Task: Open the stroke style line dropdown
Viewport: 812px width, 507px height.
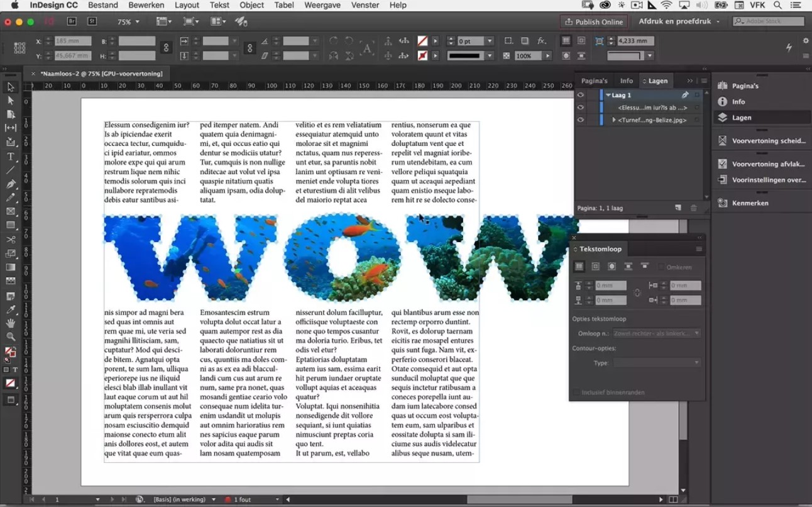Action: click(x=490, y=56)
